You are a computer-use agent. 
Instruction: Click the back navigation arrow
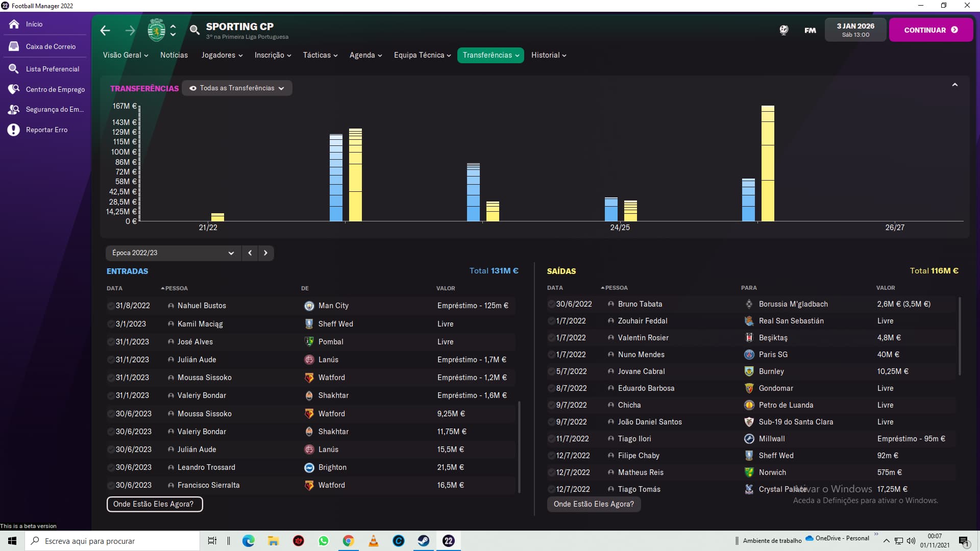105,31
